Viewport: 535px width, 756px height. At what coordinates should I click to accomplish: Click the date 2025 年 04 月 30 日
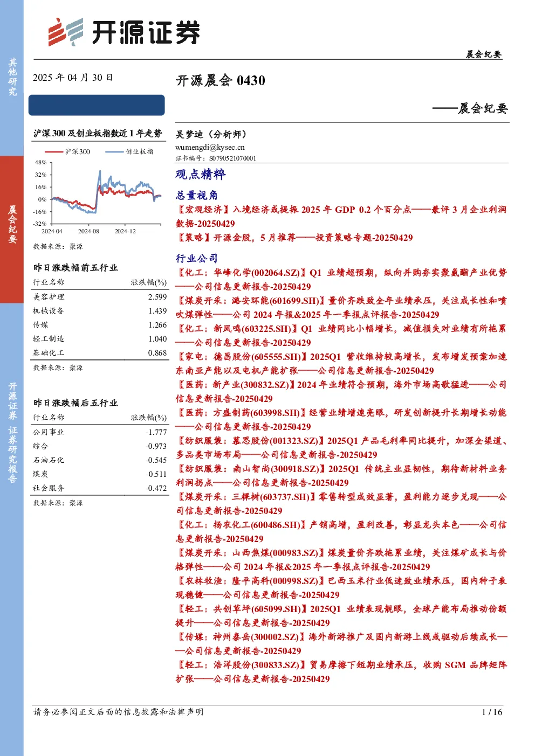point(73,78)
